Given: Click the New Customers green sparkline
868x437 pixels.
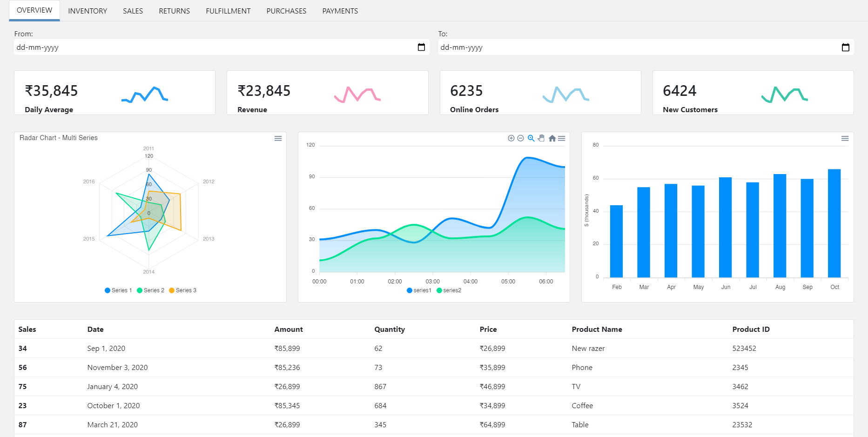Looking at the screenshot, I should [x=785, y=94].
